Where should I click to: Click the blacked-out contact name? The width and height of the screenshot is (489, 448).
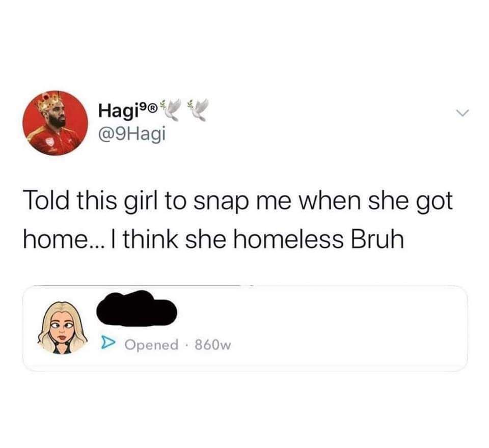tap(137, 308)
